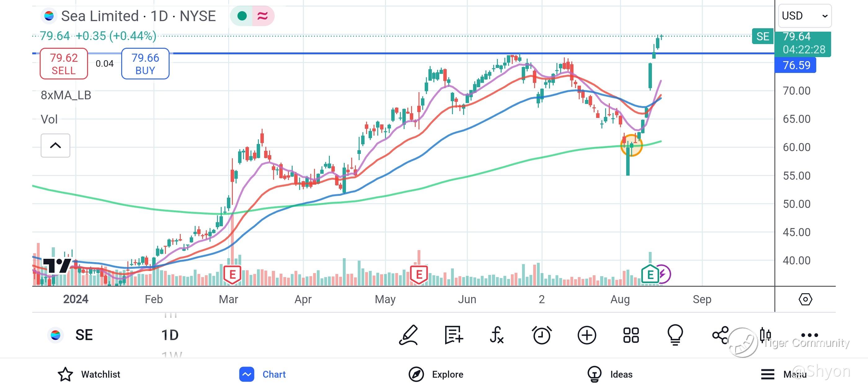Share chart using the share icon
This screenshot has width=868, height=391.
click(x=720, y=335)
